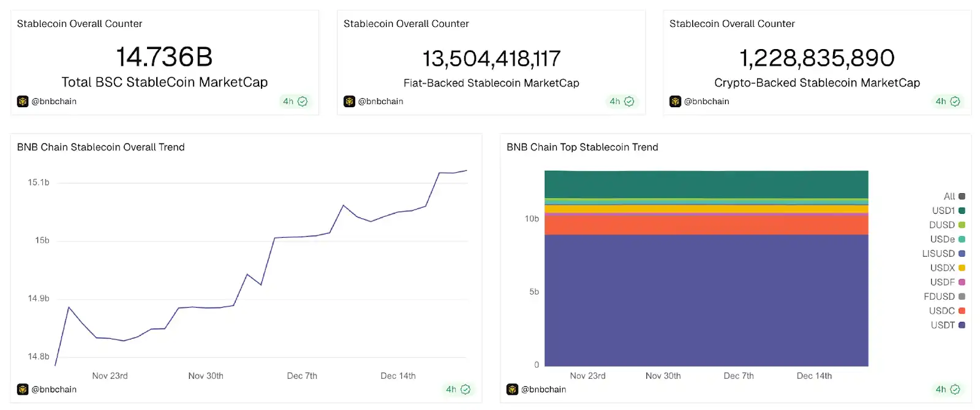Toggle the USDC series in chart legend
Image resolution: width=980 pixels, height=410 pixels.
tap(947, 311)
